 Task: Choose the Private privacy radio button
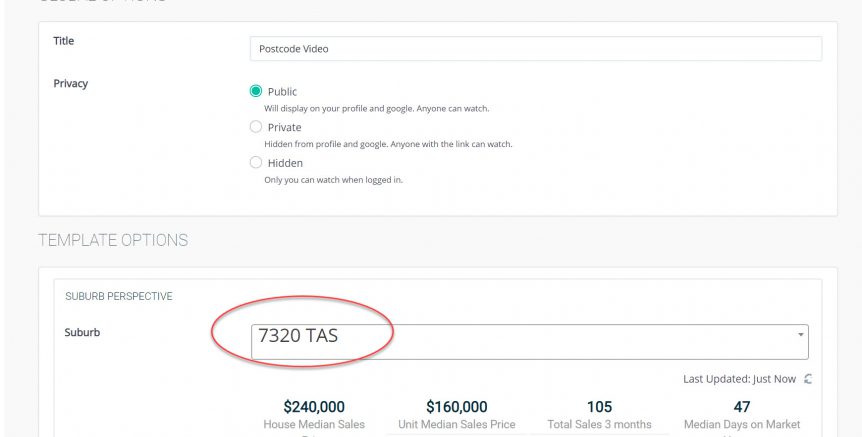(256, 127)
